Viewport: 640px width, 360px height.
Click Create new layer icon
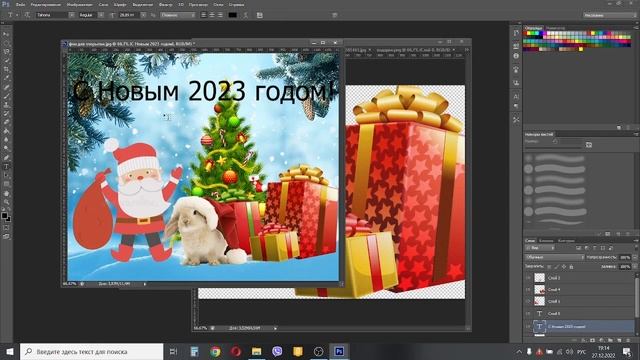coord(619,340)
